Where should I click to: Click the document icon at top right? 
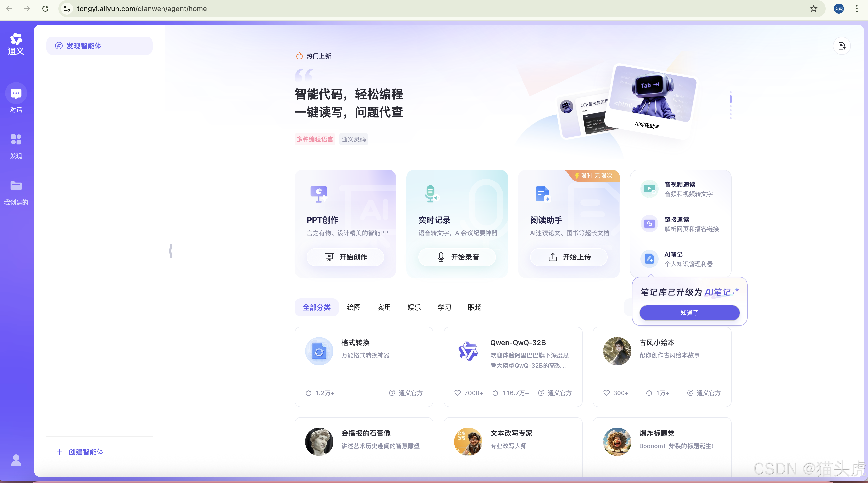point(841,46)
